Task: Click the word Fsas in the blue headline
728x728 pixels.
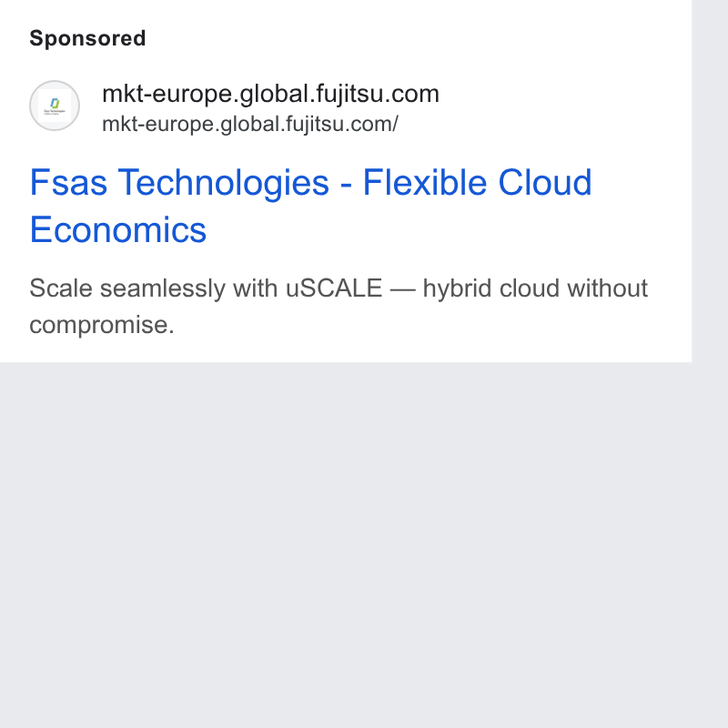Action: pos(68,183)
